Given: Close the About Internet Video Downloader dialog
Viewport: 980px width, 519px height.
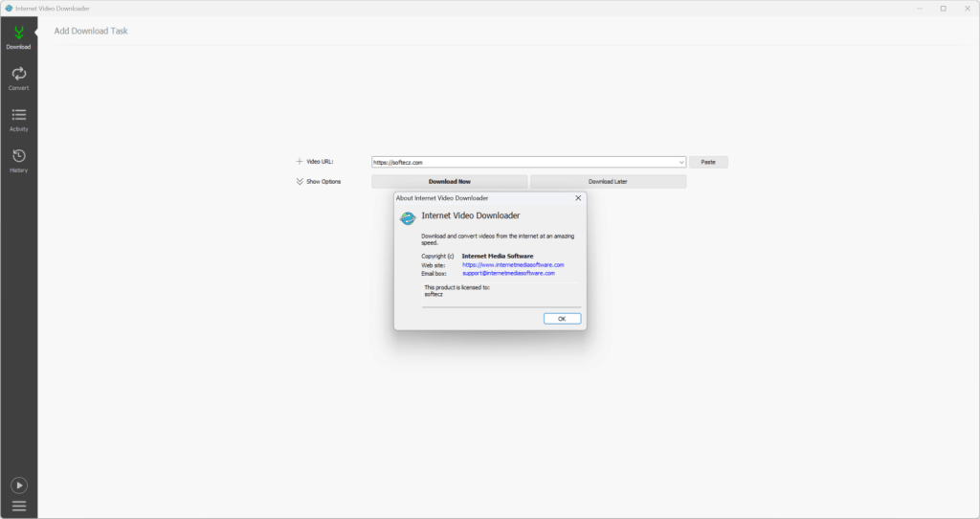Looking at the screenshot, I should click(x=578, y=198).
